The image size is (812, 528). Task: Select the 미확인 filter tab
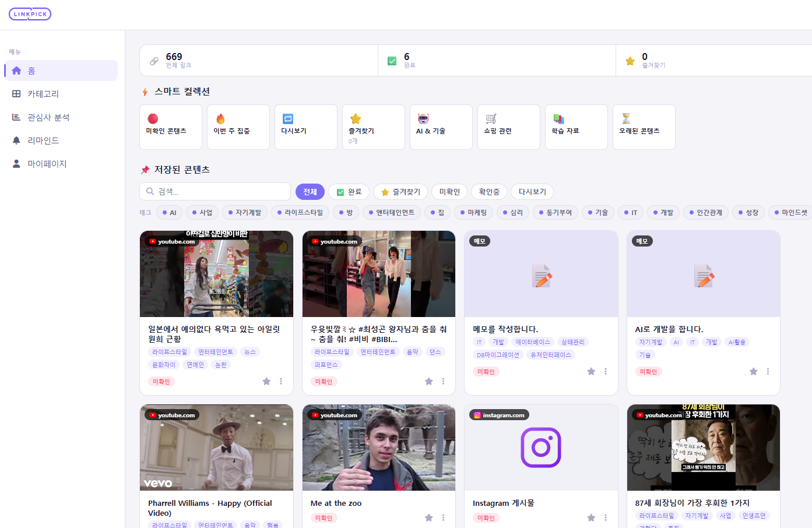tap(449, 192)
